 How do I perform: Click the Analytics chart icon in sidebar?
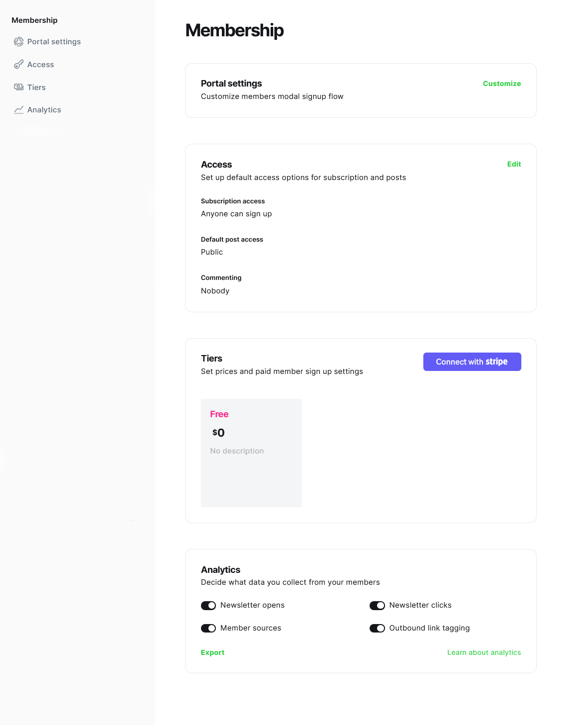18,110
